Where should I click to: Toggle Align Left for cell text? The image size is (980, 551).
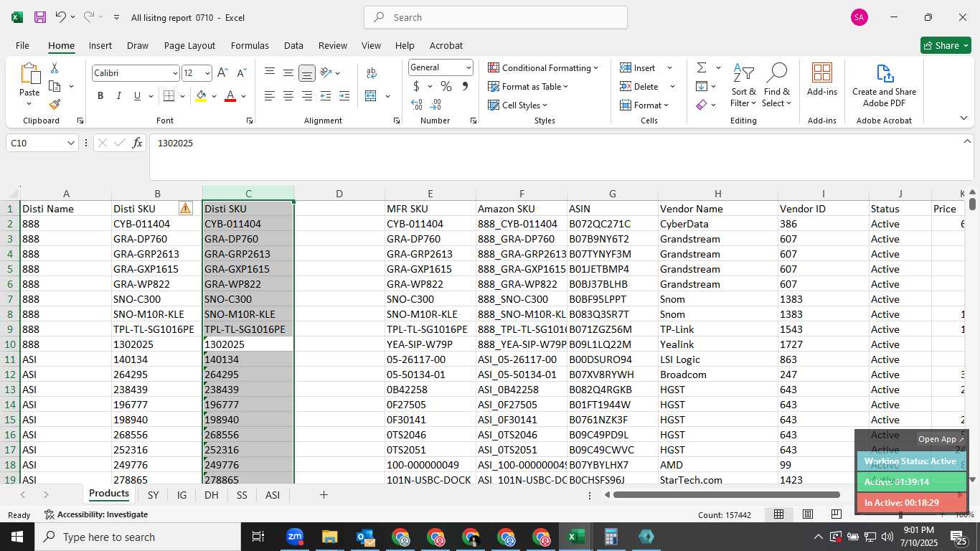pos(270,96)
